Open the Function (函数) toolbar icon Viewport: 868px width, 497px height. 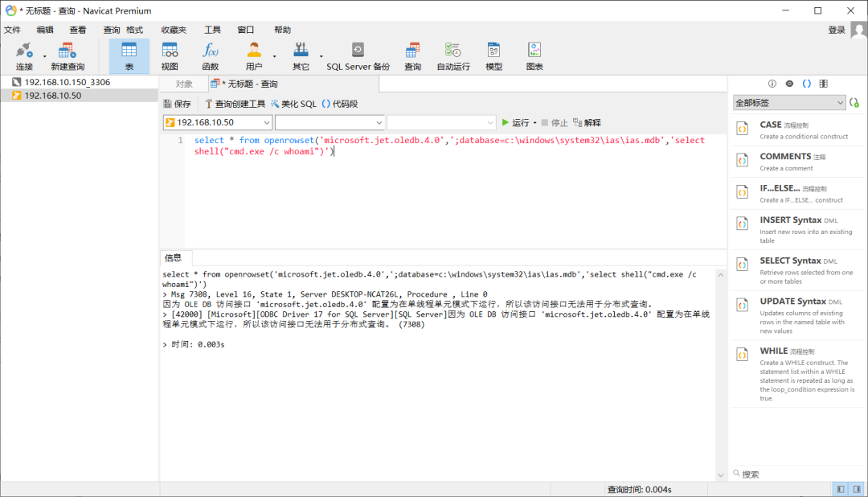[211, 56]
